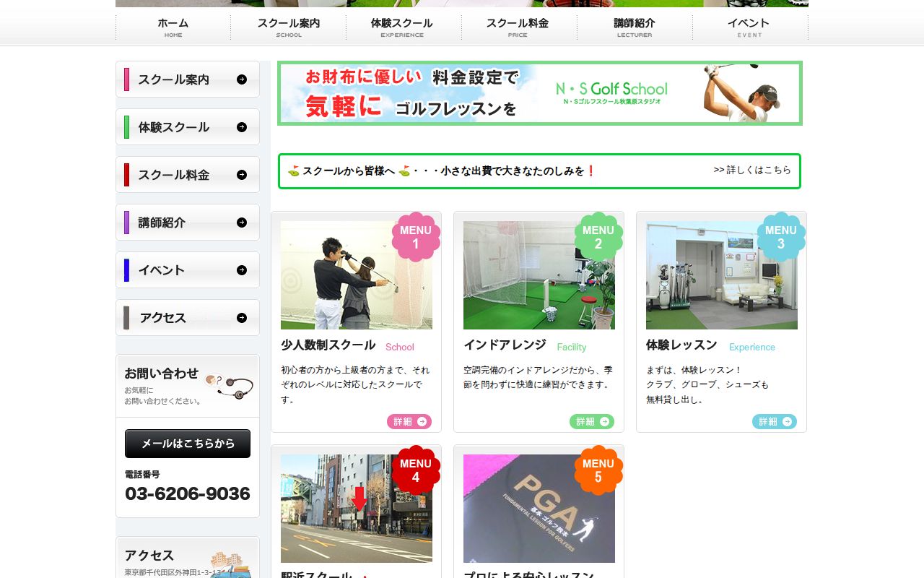Follow the >> 詳しくはこちら link
The width and height of the screenshot is (924, 578).
pos(752,170)
